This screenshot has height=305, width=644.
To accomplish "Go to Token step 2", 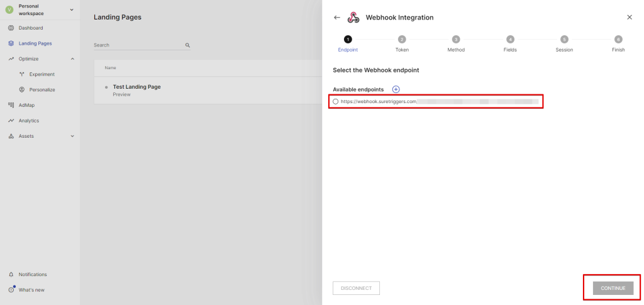I will pyautogui.click(x=402, y=40).
